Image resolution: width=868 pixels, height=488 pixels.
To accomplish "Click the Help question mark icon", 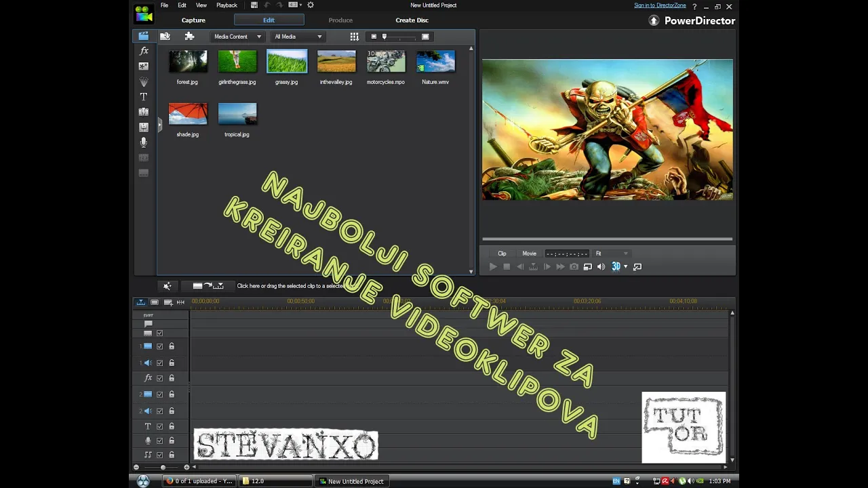I will (x=694, y=6).
